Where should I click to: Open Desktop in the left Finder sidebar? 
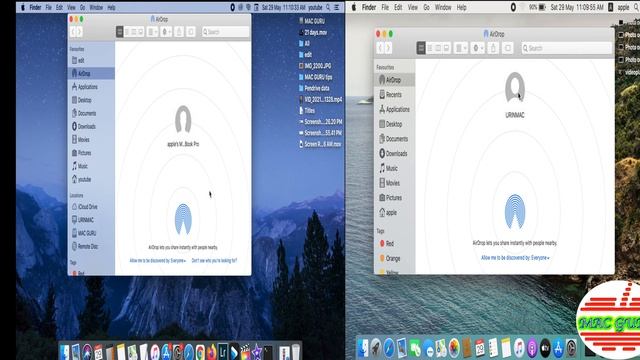[91, 100]
